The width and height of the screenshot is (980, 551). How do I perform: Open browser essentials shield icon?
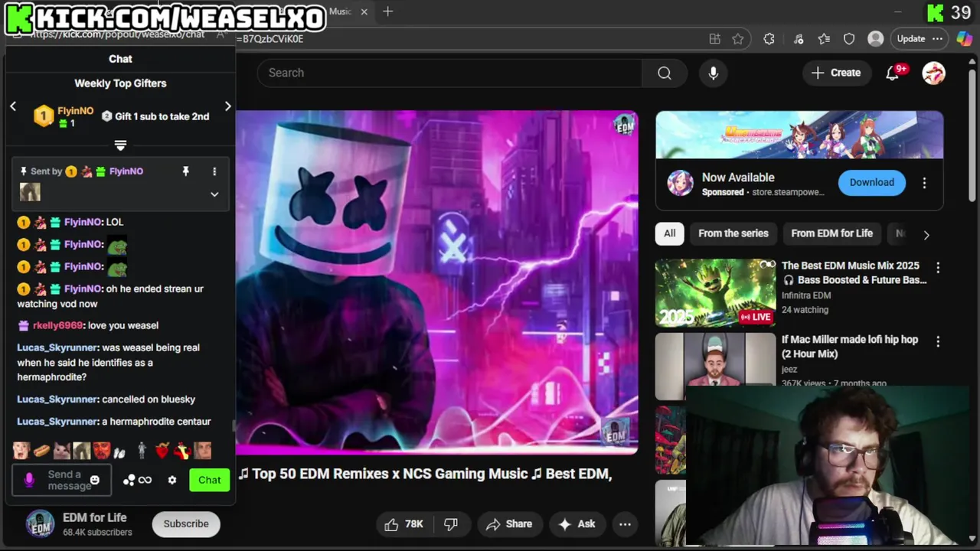click(x=849, y=39)
